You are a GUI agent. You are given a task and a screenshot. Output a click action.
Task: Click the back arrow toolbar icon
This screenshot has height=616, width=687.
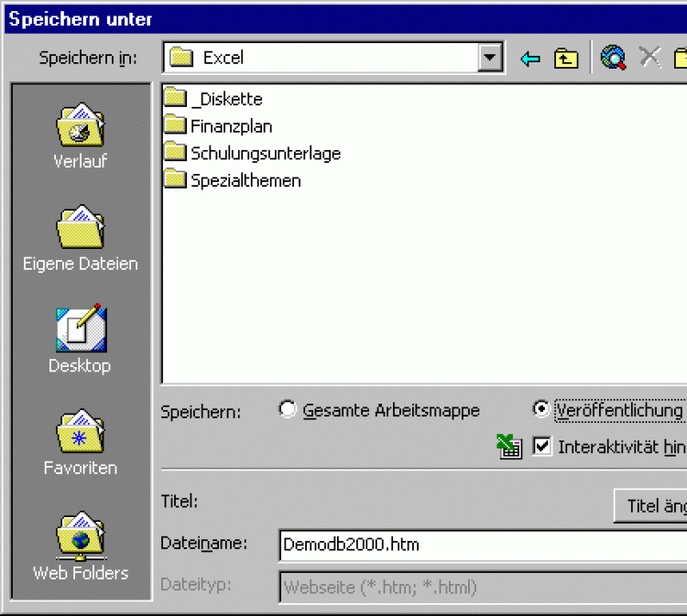pos(530,59)
